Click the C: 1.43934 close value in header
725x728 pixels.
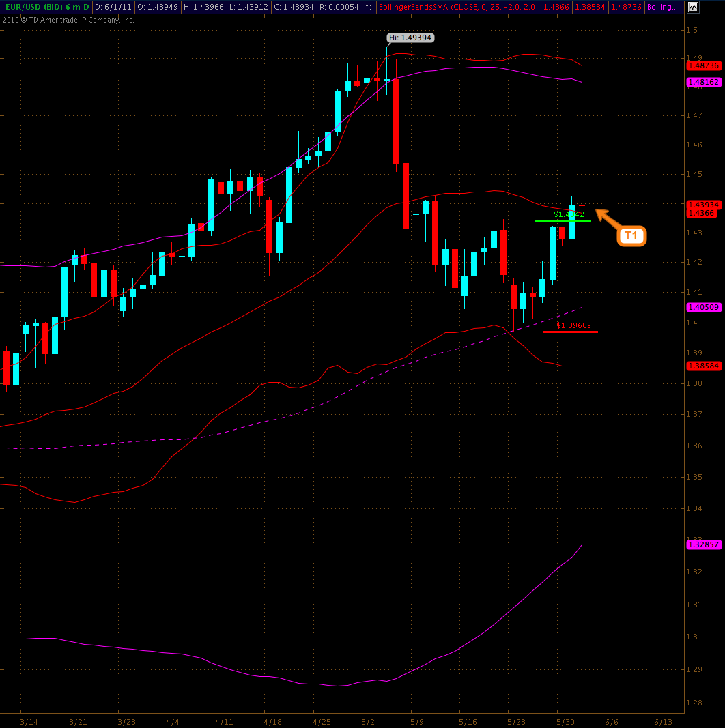[293, 7]
